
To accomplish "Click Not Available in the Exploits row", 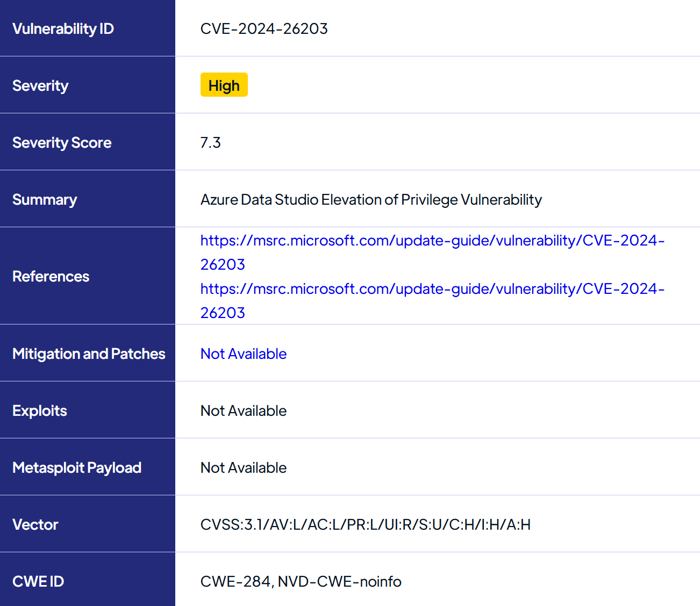I will (244, 410).
